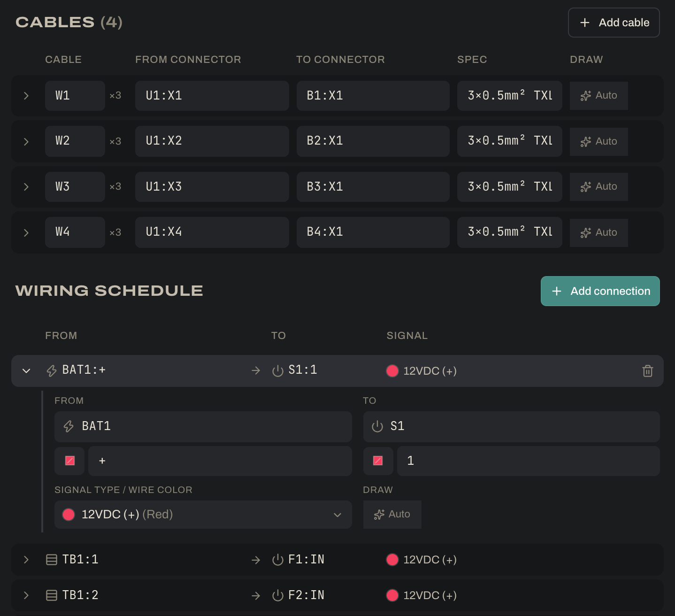Viewport: 675px width, 616px height.
Task: Click the power icon next to F1:IN
Action: click(x=278, y=560)
